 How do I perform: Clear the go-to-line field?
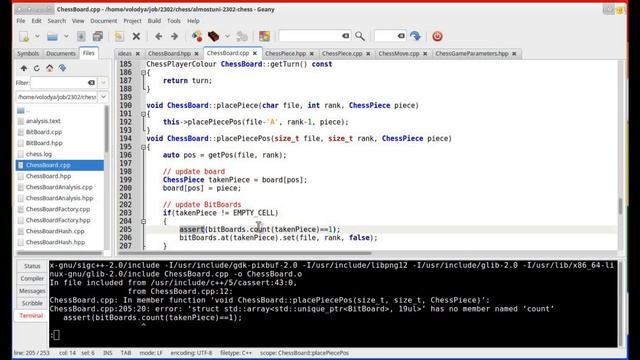tap(401, 36)
